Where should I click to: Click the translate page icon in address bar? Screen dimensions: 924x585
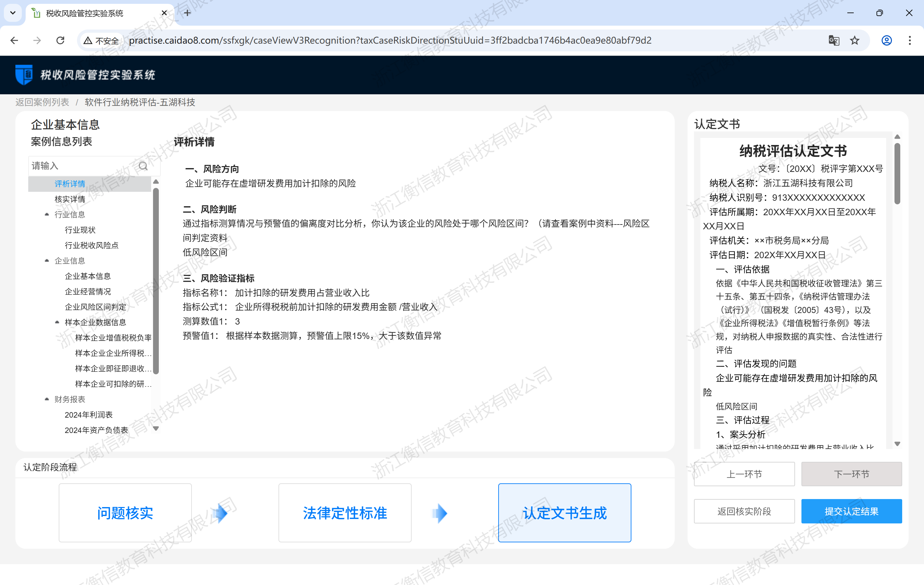tap(834, 40)
